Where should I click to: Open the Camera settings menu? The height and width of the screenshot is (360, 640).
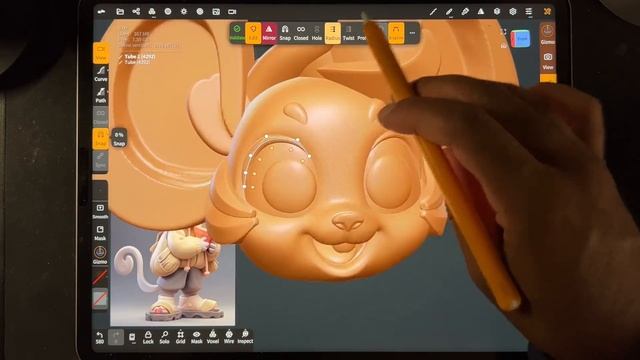232,12
